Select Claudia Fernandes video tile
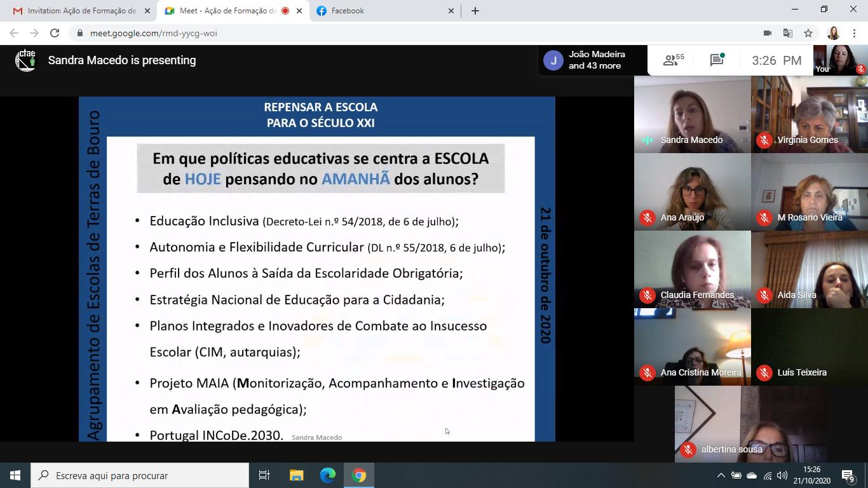The image size is (868, 488). pos(692,269)
